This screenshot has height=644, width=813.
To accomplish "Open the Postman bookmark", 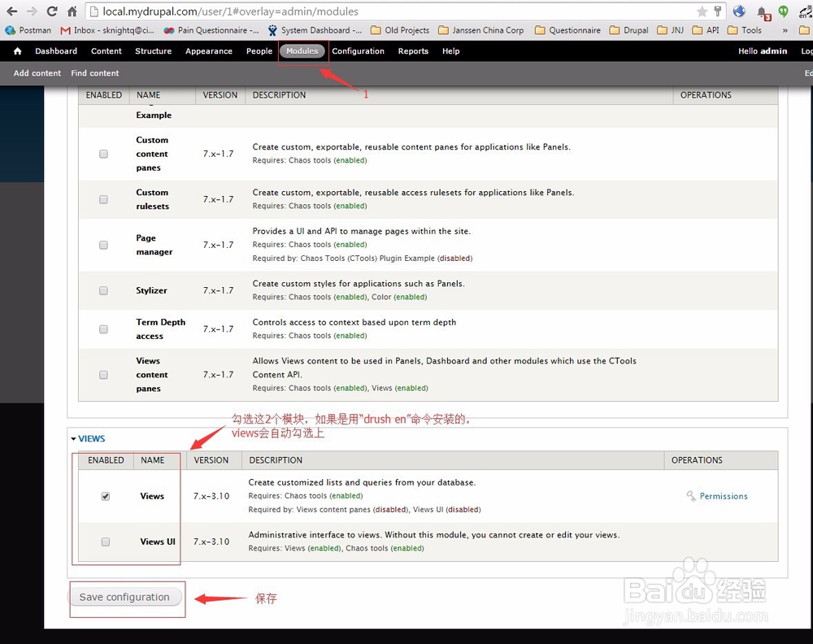I will tap(28, 30).
